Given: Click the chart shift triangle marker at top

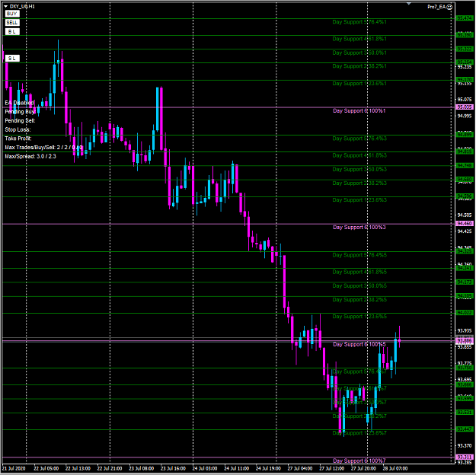Looking at the screenshot, I should click(x=409, y=3).
